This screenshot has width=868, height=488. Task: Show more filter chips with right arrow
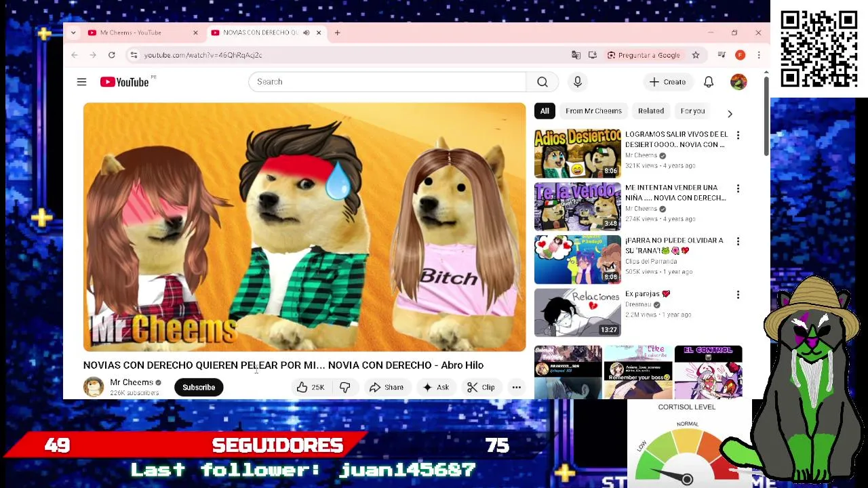pyautogui.click(x=730, y=114)
